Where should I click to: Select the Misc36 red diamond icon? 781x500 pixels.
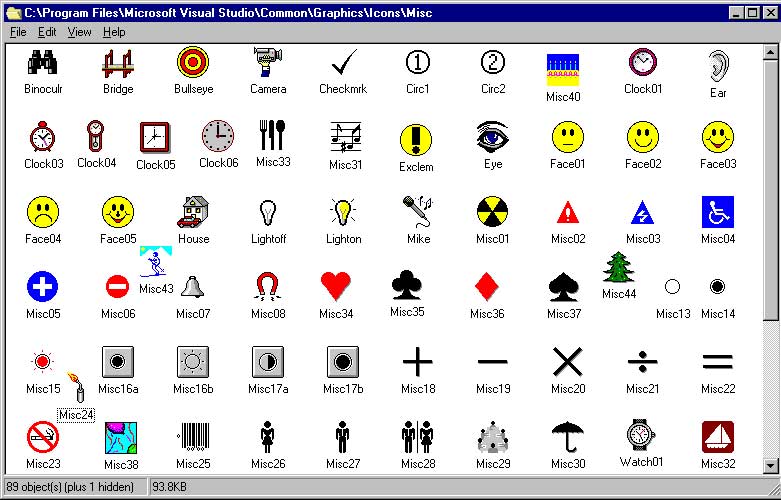click(x=487, y=287)
